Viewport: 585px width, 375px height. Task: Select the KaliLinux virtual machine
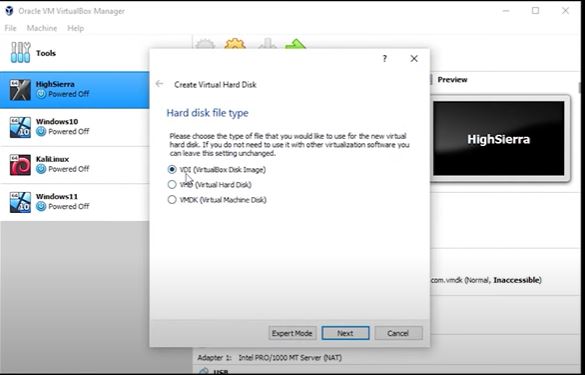coord(75,165)
